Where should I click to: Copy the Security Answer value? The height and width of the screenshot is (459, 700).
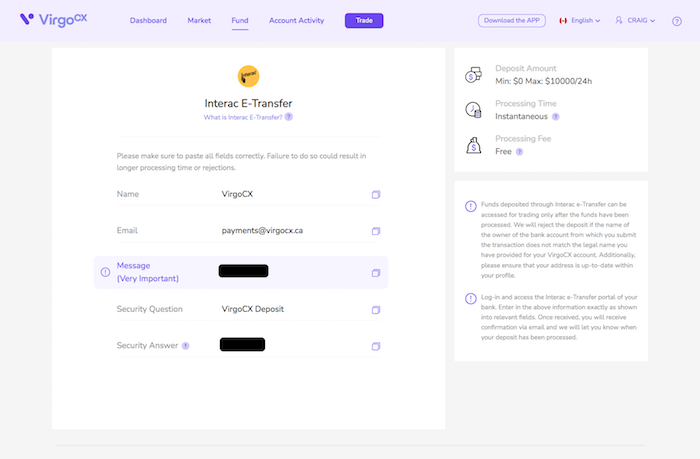376,346
